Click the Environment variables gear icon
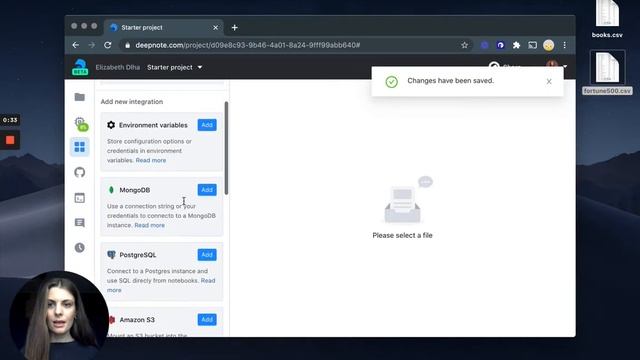This screenshot has height=360, width=640. point(111,125)
